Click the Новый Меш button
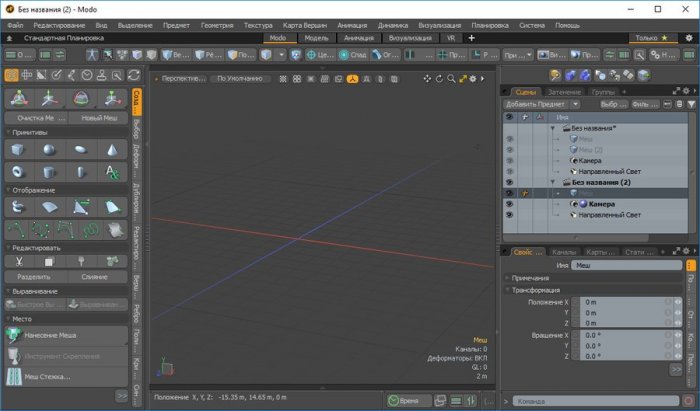This screenshot has width=700, height=411. [x=100, y=118]
